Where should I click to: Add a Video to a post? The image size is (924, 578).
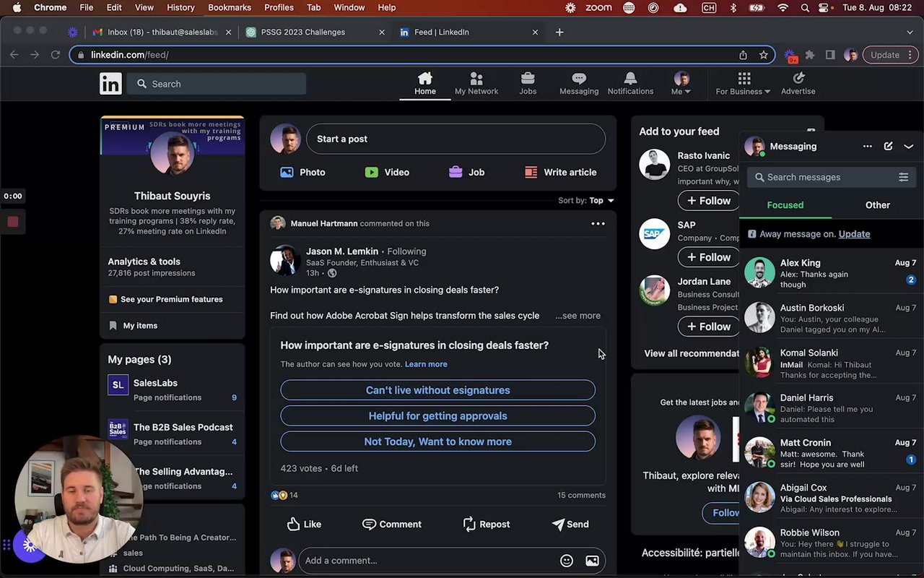click(x=387, y=172)
